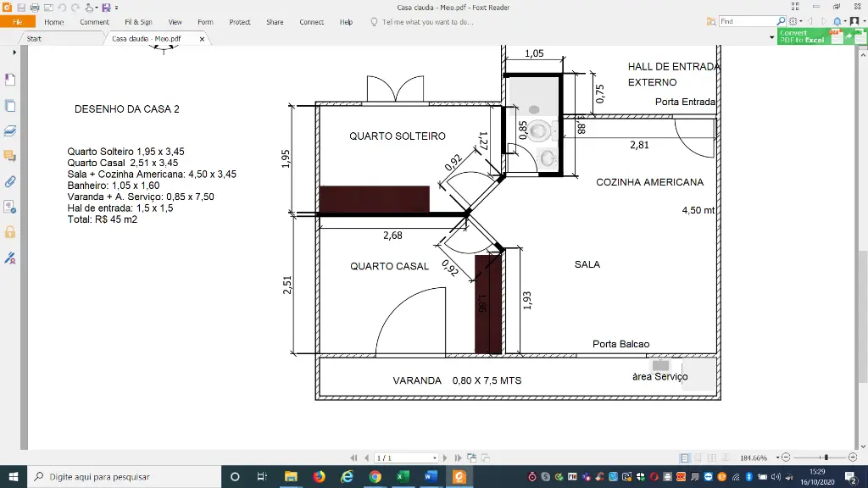868x488 pixels.
Task: Expand the left navigation panel arrow
Action: 14,52
